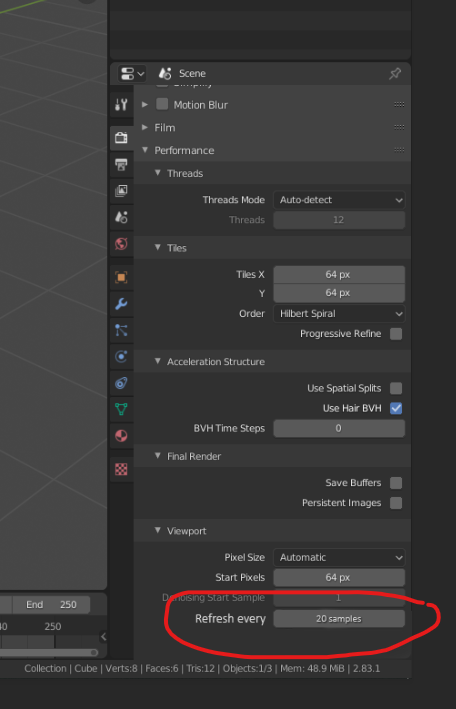Click the timeline End frame 250 field
The image size is (456, 709).
51,605
